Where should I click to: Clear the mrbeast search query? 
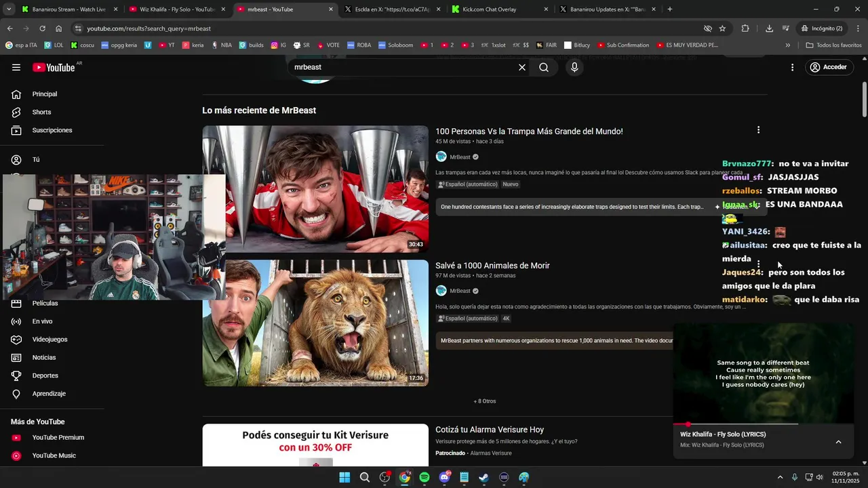coord(522,67)
